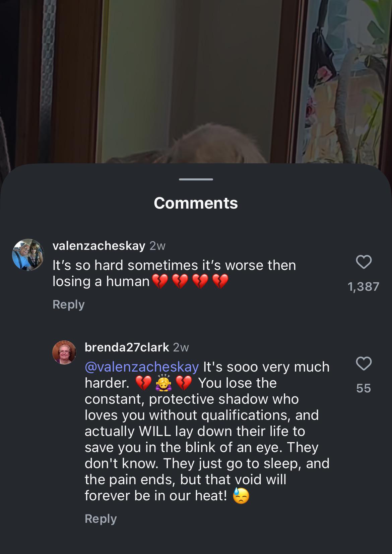Like valenzacheskay's comment with the heart icon
392x554 pixels.
364,262
